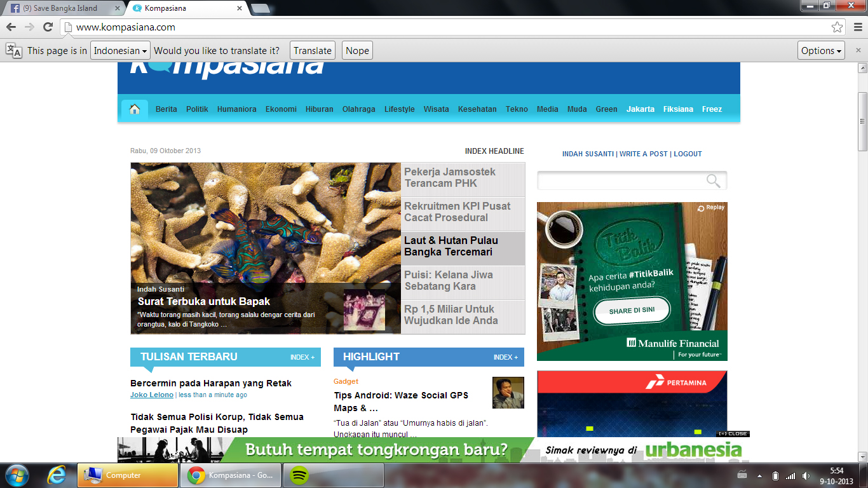Image resolution: width=868 pixels, height=488 pixels.
Task: Click the vertical page scrollbar thumb
Action: point(862,121)
